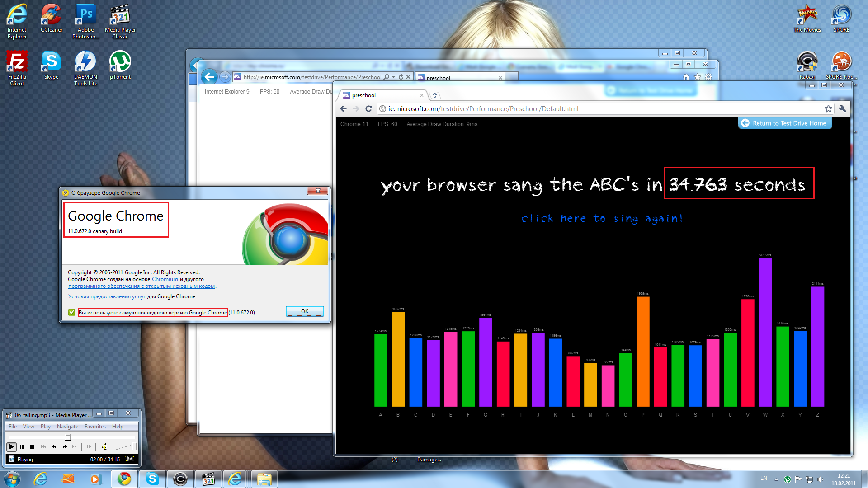Click 'click here to sing again!'
The width and height of the screenshot is (868, 488).
pyautogui.click(x=601, y=219)
